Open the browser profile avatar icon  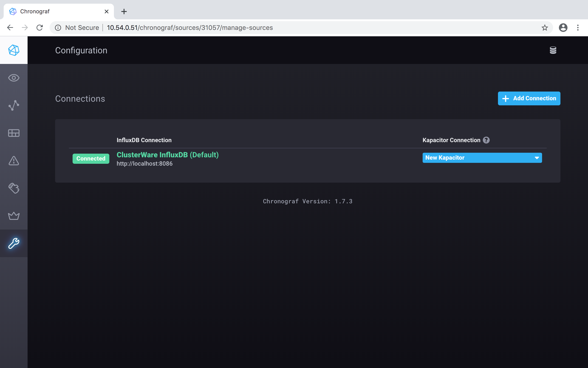pyautogui.click(x=563, y=28)
